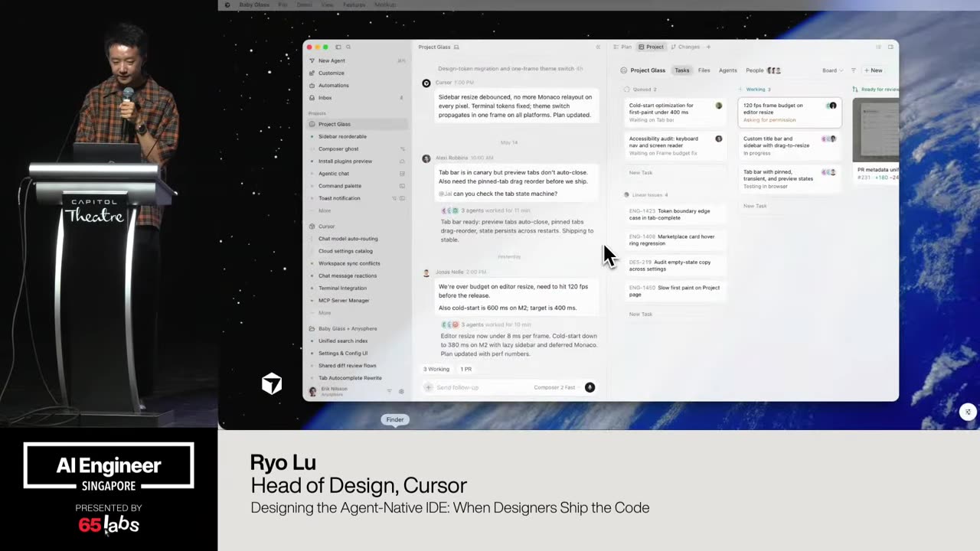Click the filter icon beside Erik Nilsson

389,391
